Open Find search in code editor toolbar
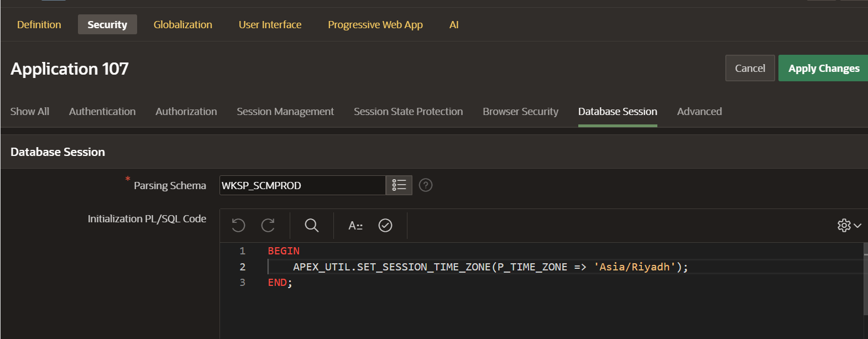The height and width of the screenshot is (339, 868). click(x=312, y=225)
